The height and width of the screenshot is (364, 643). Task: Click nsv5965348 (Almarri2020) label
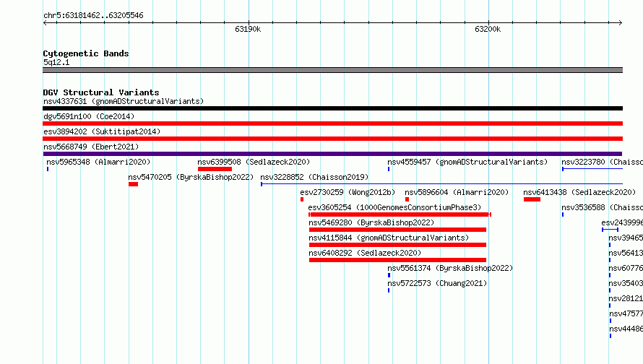click(98, 162)
